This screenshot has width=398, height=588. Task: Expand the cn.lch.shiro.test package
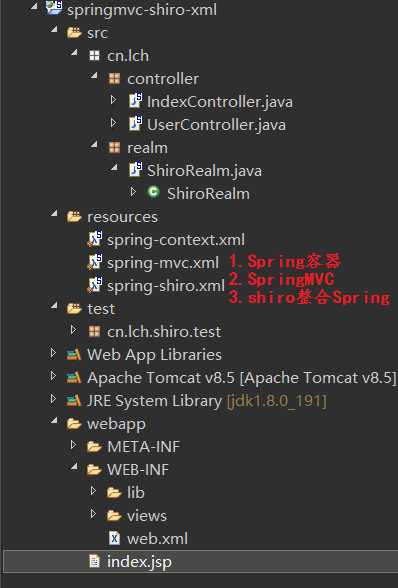pos(73,330)
